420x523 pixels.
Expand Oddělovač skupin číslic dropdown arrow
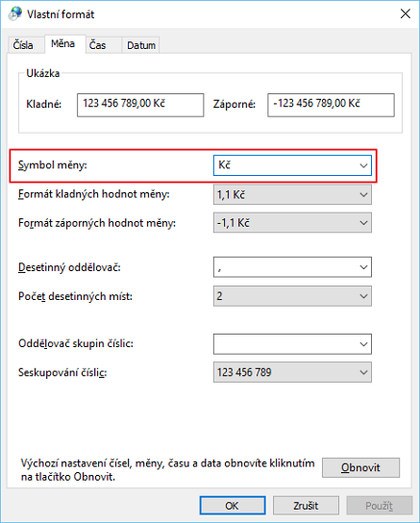[x=363, y=344]
